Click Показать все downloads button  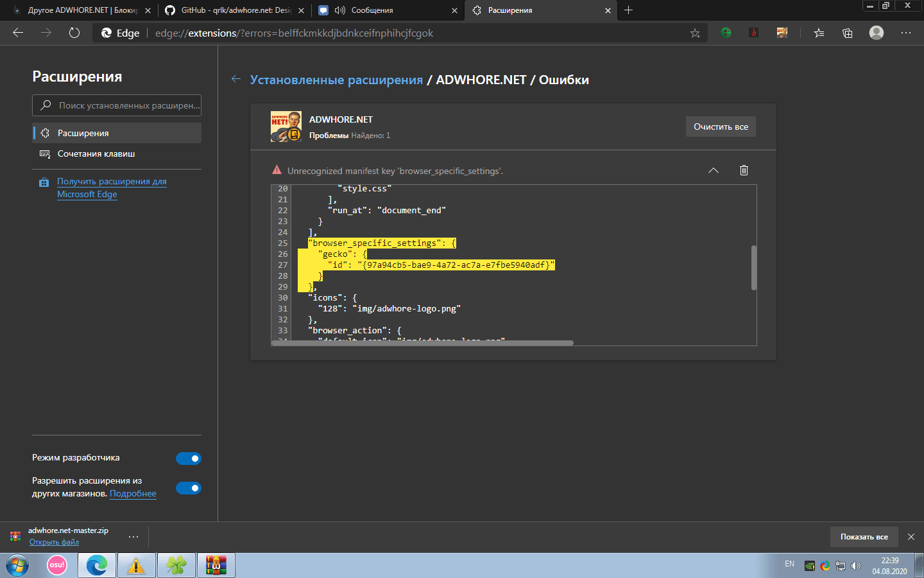(864, 537)
